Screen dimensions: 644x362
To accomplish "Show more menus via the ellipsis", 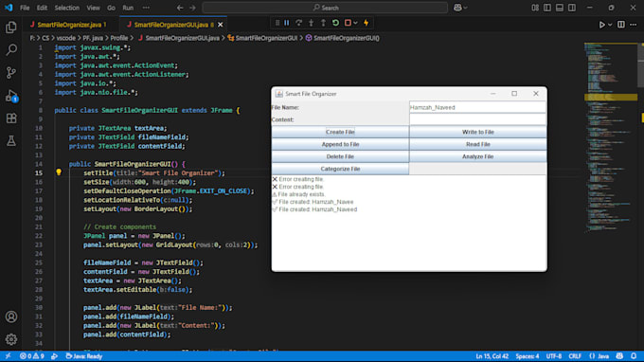I will [146, 8].
